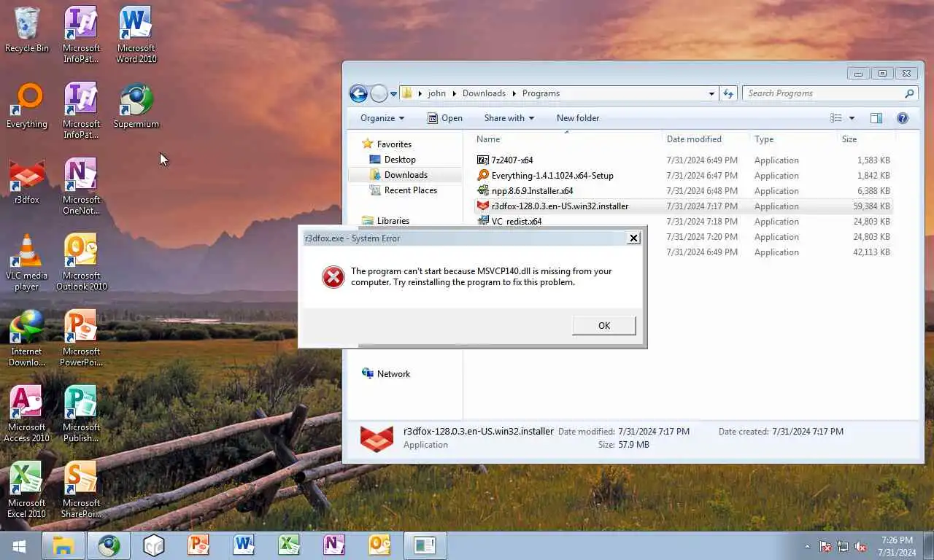934x560 pixels.
Task: Select Microsoft Outlook 2010 desktop shortcut
Action: click(x=82, y=262)
